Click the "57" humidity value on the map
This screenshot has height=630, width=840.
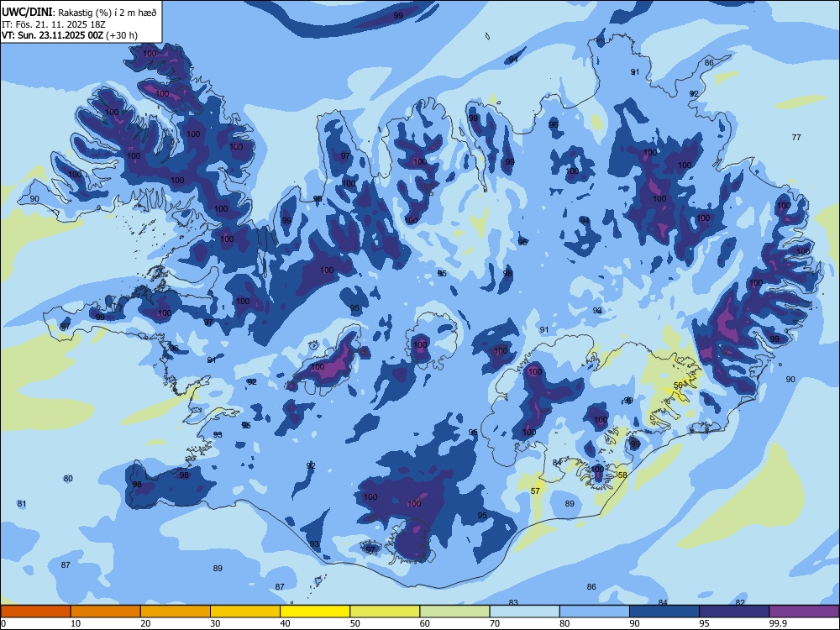click(535, 491)
